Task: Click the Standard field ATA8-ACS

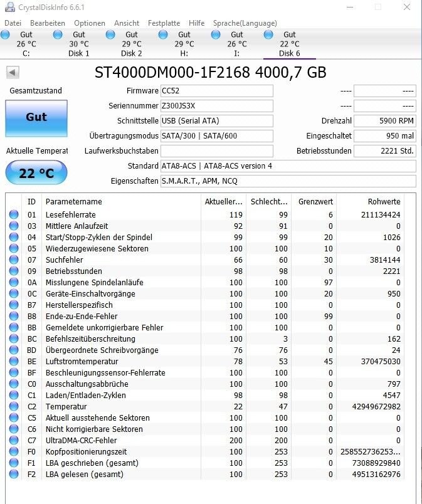Action: click(x=288, y=166)
